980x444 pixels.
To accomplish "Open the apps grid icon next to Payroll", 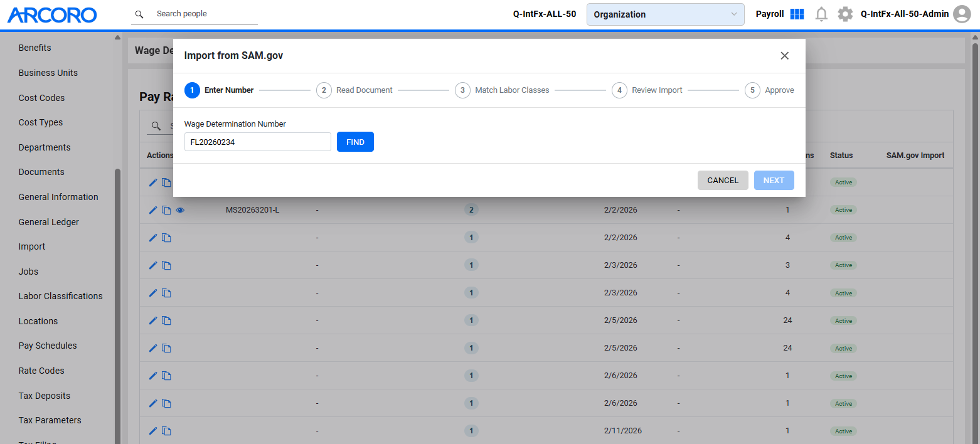I will 797,14.
